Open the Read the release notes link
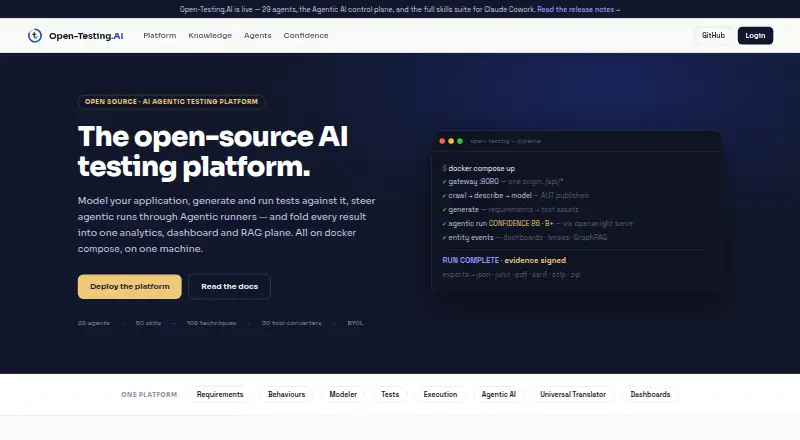 tap(578, 9)
